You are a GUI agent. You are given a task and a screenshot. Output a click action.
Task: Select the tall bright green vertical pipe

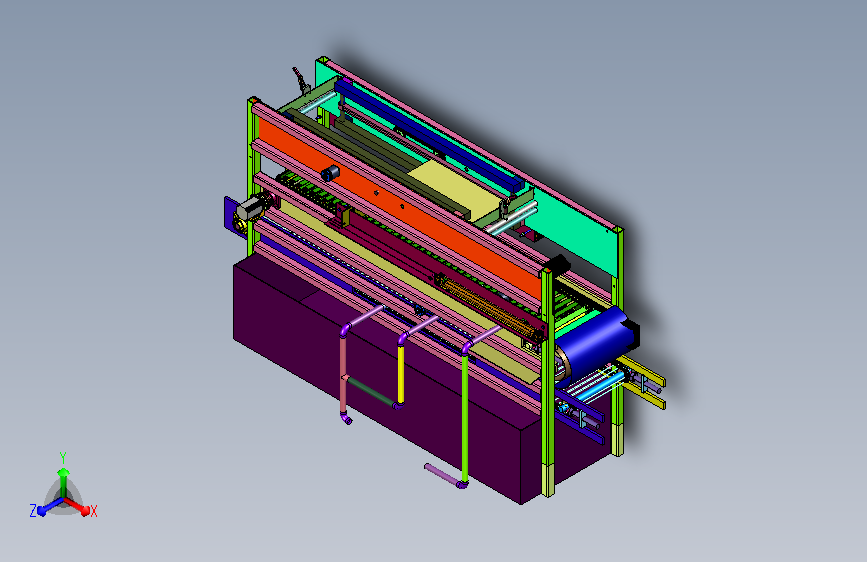pos(465,419)
